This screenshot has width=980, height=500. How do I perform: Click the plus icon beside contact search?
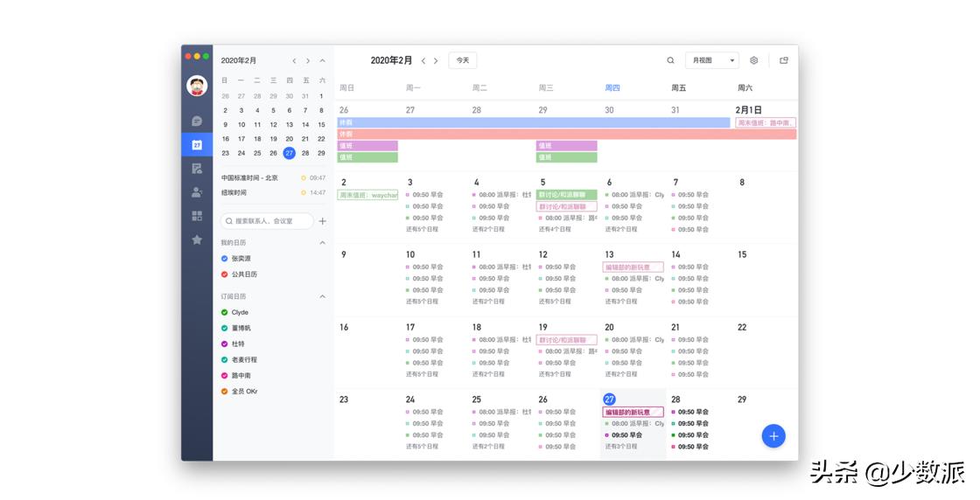coord(323,221)
